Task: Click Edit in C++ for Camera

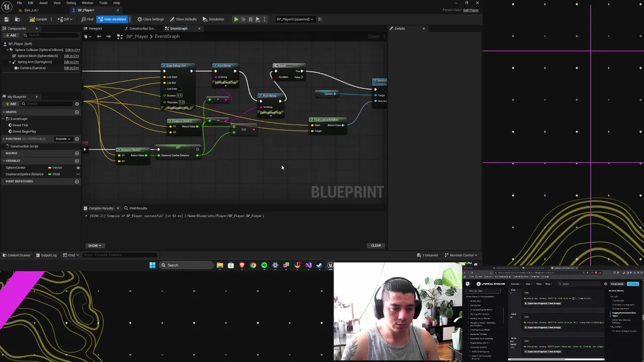Action: pyautogui.click(x=71, y=68)
